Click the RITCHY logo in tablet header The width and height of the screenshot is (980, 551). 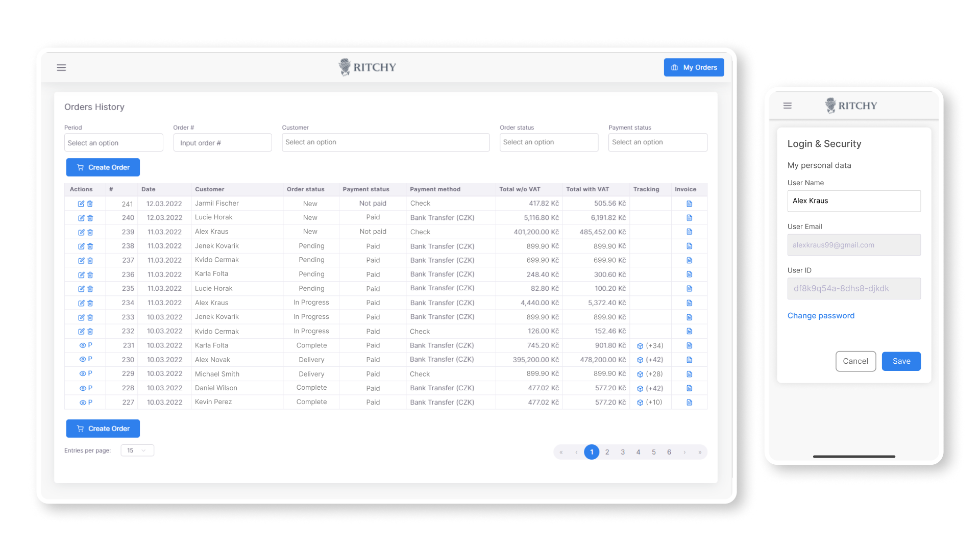(367, 67)
